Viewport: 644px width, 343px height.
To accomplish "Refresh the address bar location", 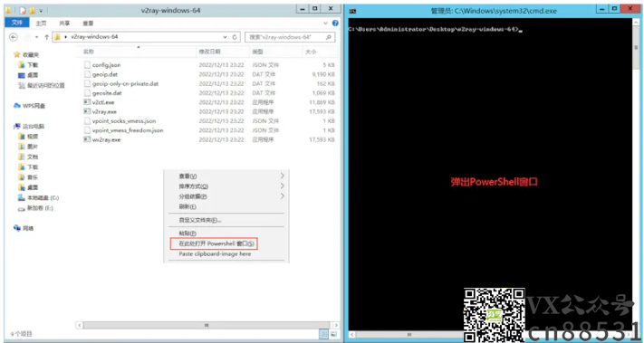I will click(235, 37).
